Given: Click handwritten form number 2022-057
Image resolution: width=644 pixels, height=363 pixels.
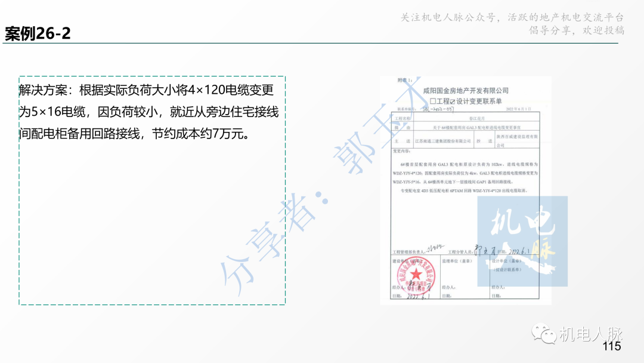Looking at the screenshot, I should (438, 109).
